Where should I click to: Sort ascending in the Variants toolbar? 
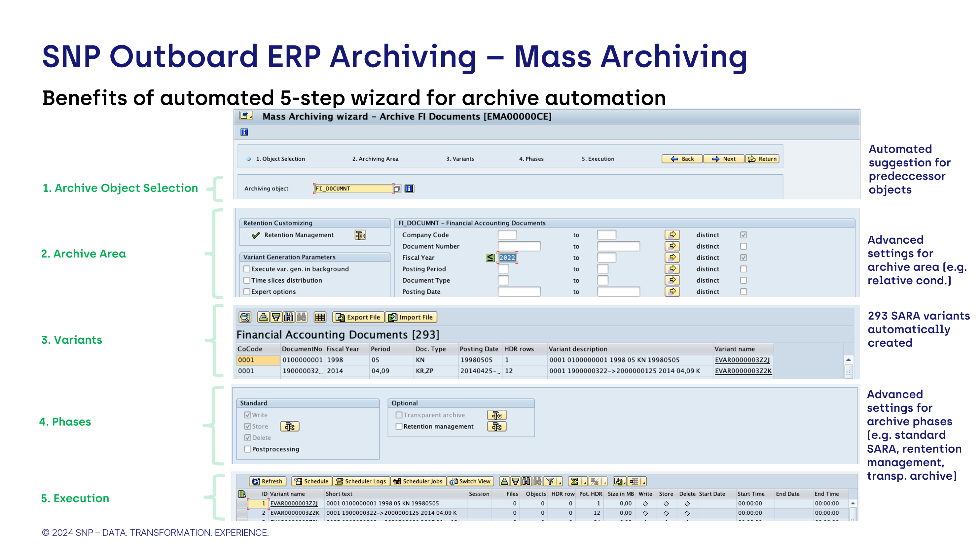click(263, 317)
